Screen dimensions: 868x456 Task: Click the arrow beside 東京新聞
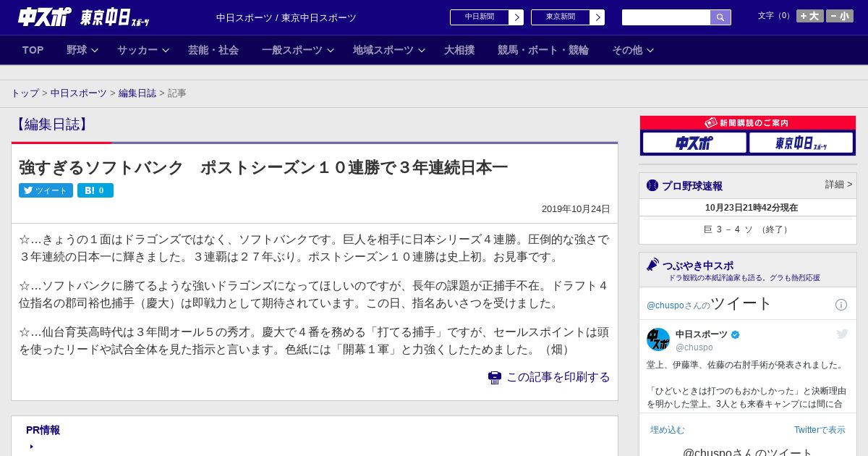597,17
